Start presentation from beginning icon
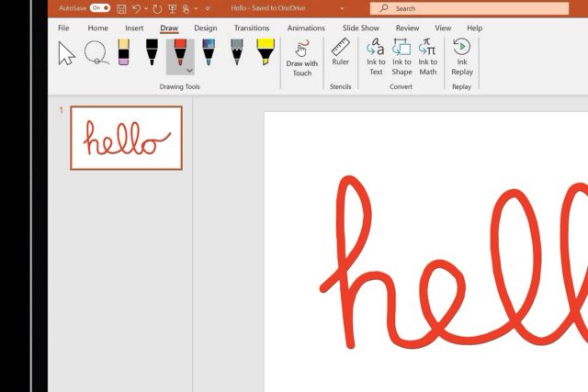Screen dimensions: 588x392 pos(173,8)
